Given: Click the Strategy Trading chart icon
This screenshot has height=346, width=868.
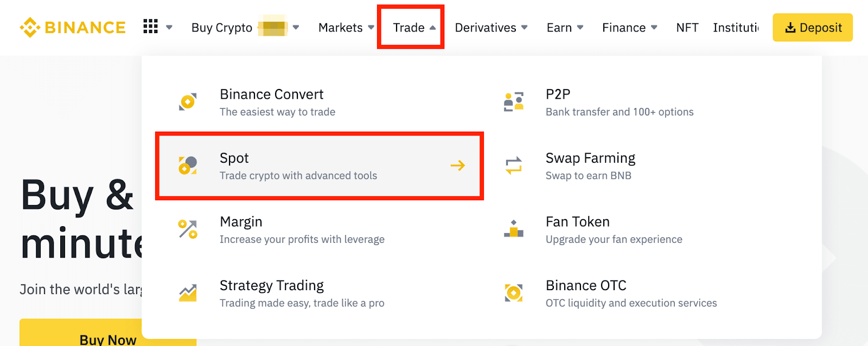Looking at the screenshot, I should [188, 293].
